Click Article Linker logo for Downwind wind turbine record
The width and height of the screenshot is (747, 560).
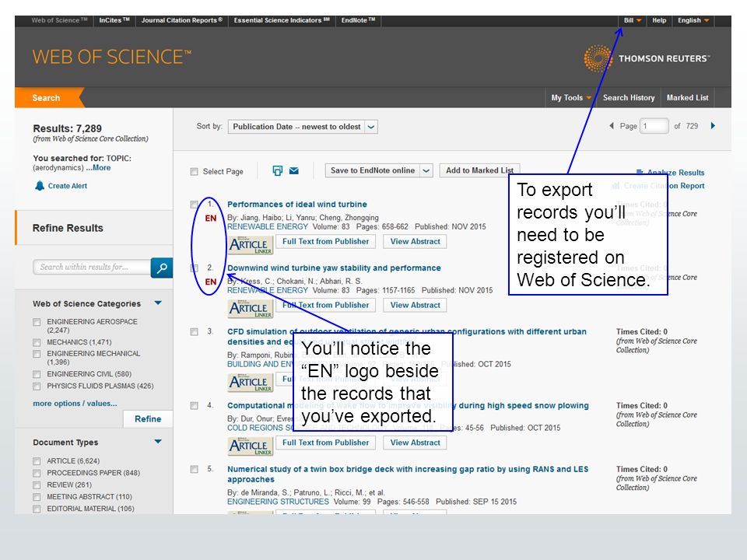pyautogui.click(x=251, y=309)
